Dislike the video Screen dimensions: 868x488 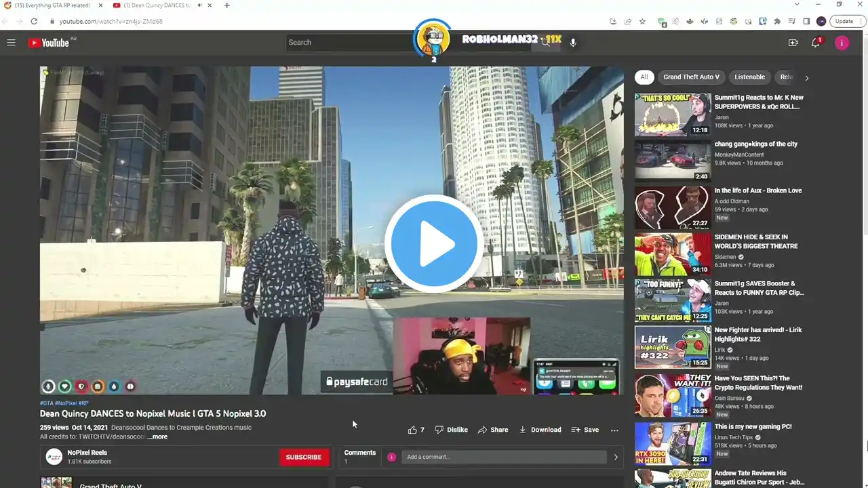point(451,430)
